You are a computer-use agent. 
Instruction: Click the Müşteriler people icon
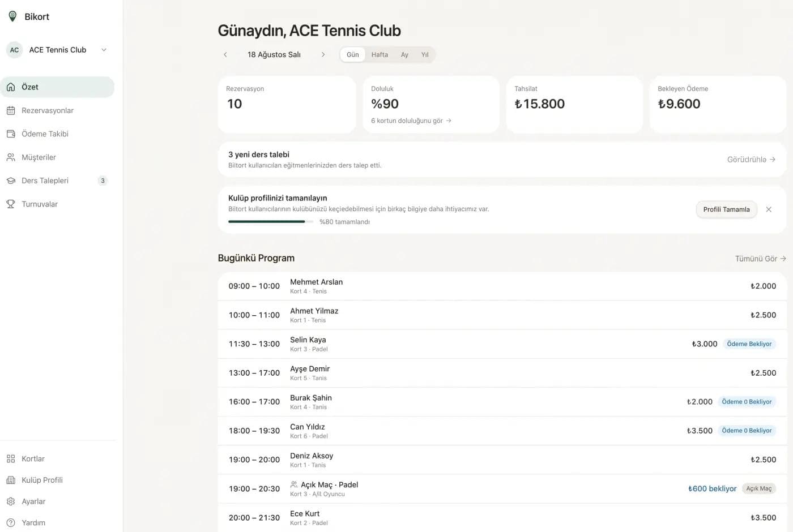pyautogui.click(x=11, y=157)
